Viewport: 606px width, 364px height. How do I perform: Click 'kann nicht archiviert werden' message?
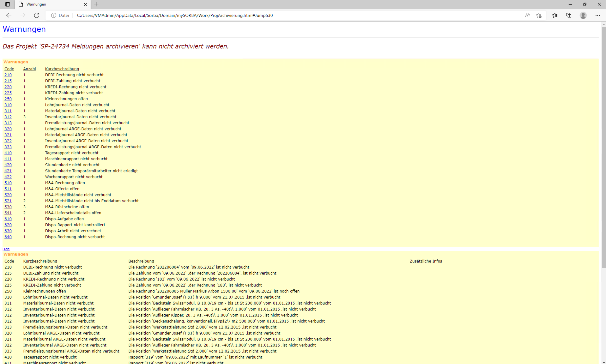click(185, 46)
